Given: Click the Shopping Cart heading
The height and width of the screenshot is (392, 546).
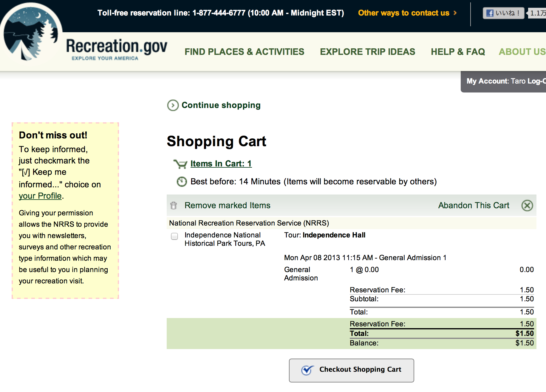Looking at the screenshot, I should coord(216,141).
